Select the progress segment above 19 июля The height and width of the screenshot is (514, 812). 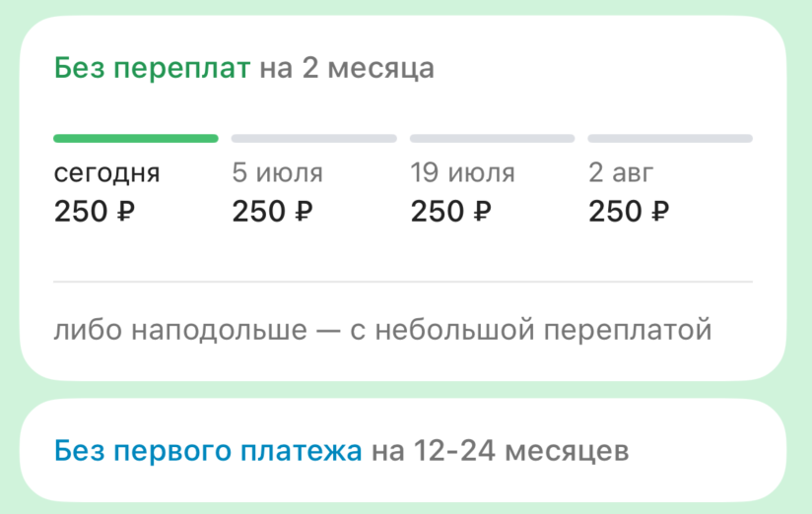492,139
